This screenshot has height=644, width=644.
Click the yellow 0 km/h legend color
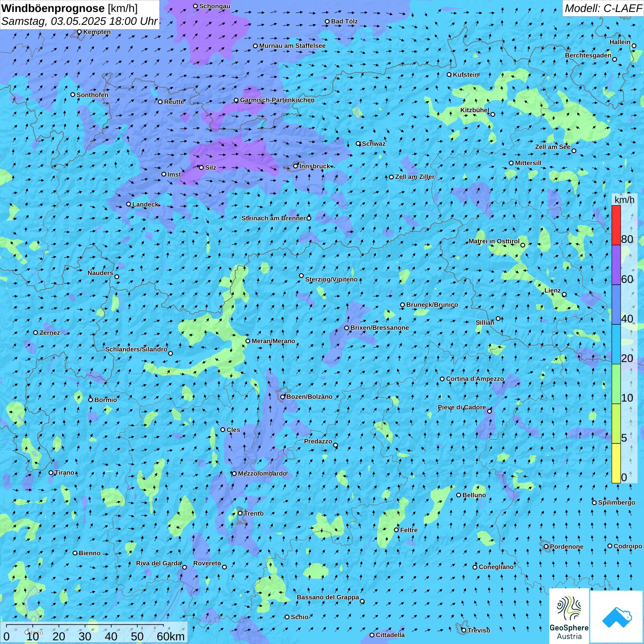pos(616,463)
